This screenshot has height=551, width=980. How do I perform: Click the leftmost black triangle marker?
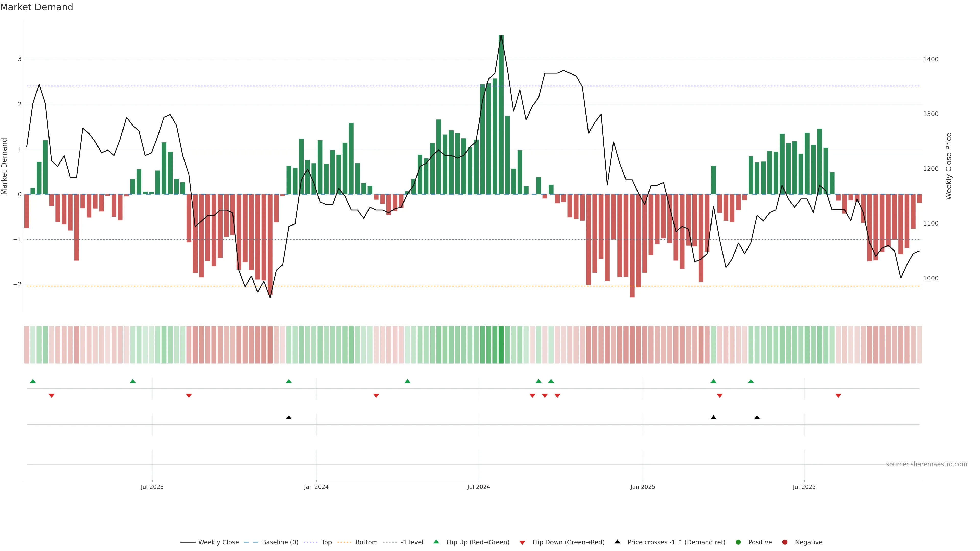(x=289, y=418)
